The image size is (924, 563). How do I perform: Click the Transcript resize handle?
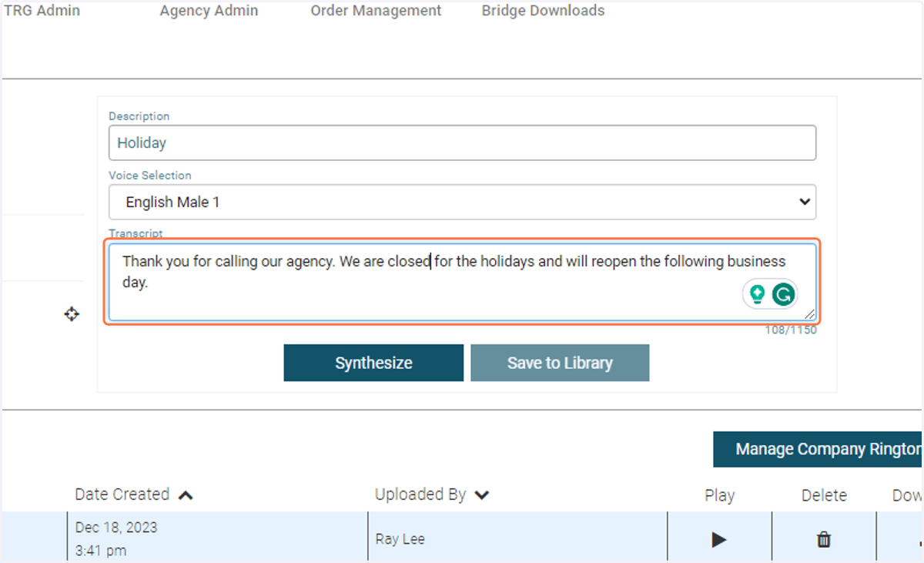point(809,313)
